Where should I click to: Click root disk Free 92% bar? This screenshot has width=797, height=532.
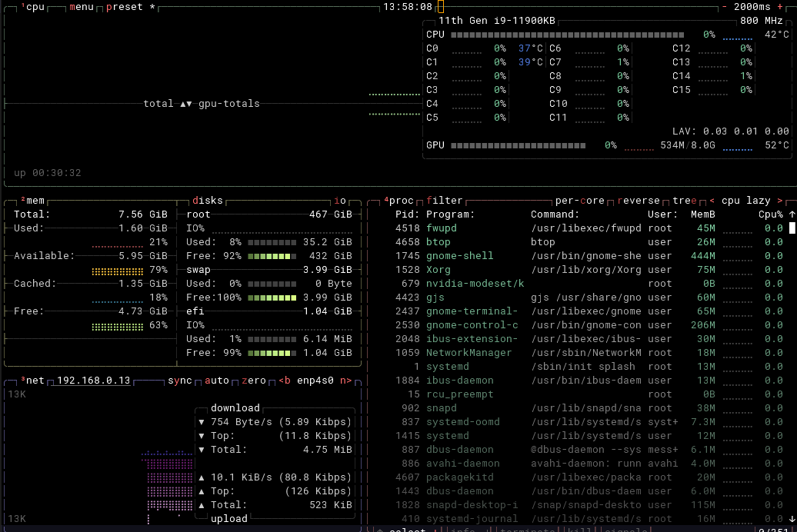point(272,256)
